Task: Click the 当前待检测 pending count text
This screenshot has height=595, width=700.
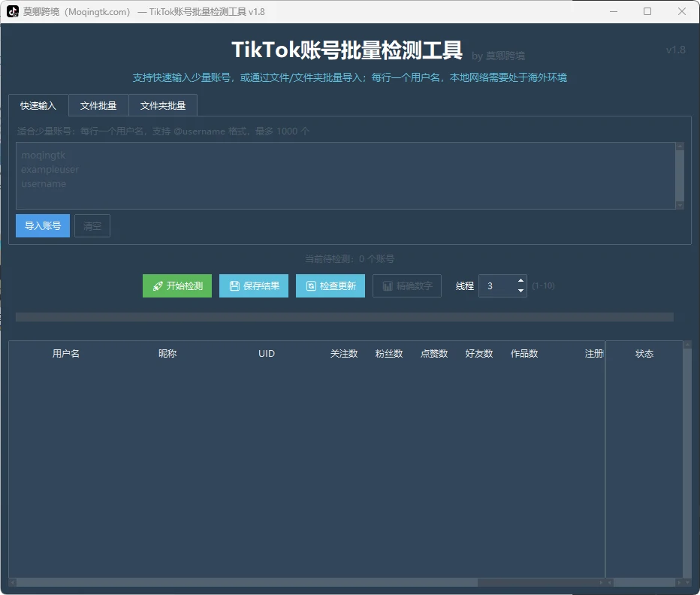Action: pos(349,258)
